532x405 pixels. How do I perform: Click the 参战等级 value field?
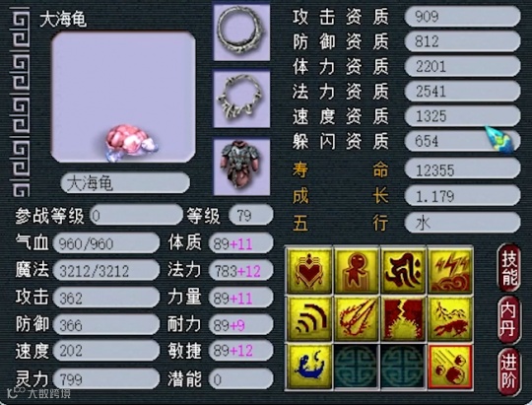[x=136, y=215]
